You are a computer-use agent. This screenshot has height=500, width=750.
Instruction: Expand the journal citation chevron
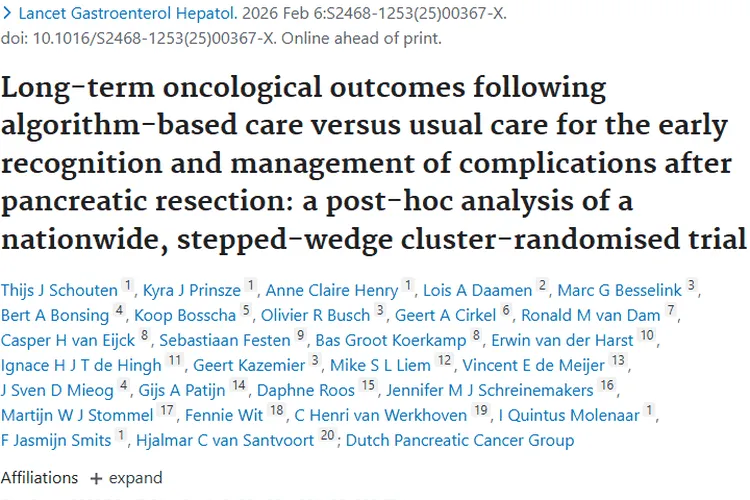[7, 14]
